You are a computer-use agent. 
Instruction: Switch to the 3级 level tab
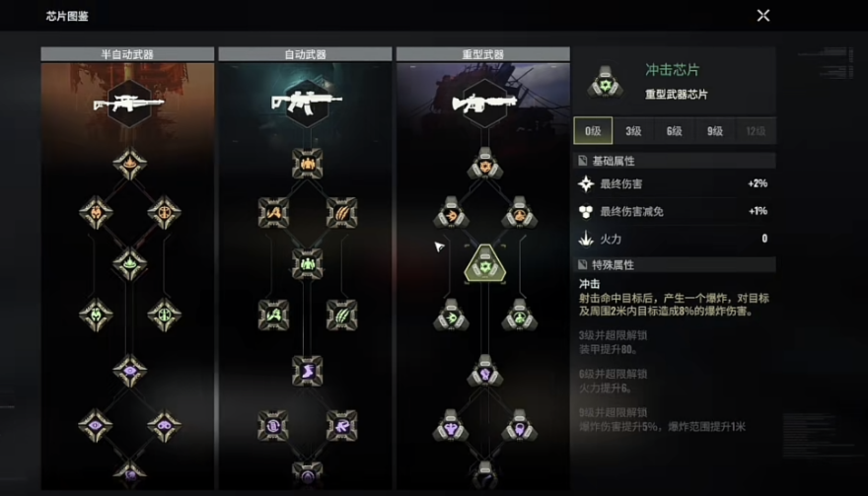(x=633, y=130)
